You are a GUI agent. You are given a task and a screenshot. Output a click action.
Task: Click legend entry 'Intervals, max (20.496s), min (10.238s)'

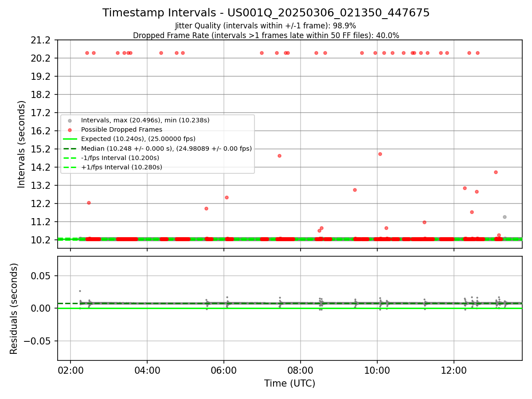145,120
